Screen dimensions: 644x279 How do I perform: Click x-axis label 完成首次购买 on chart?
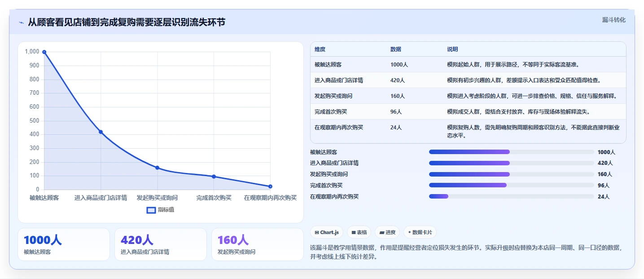[x=214, y=198]
